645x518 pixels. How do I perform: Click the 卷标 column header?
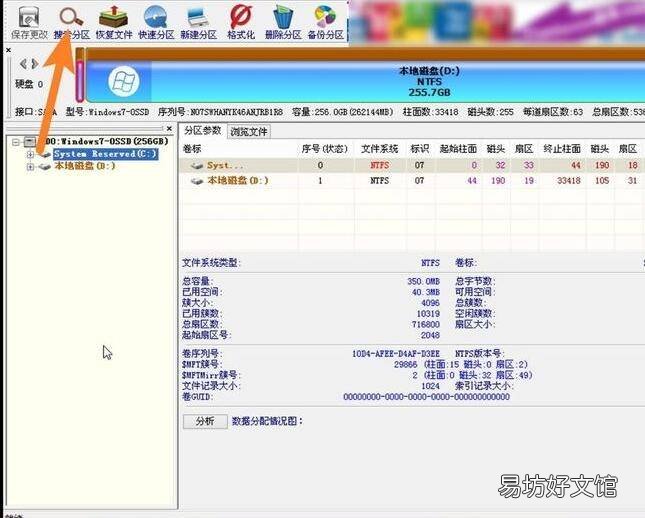tap(192, 149)
